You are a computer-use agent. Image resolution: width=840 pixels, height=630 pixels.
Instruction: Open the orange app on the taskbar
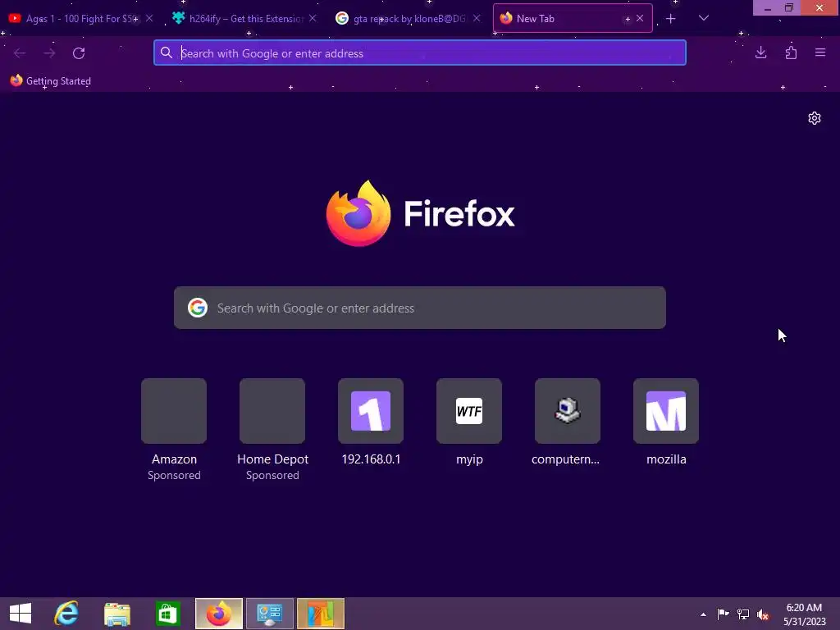(x=321, y=614)
